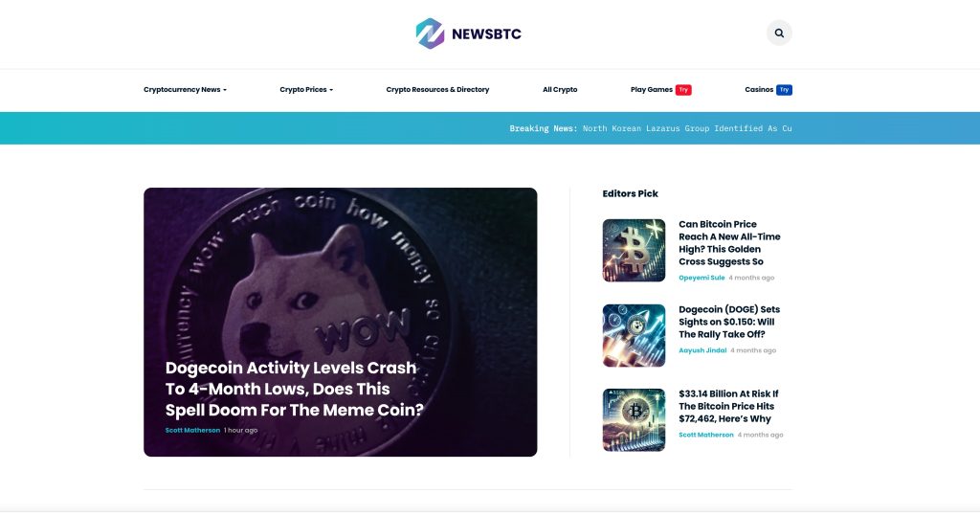Click the red Try badge beside Play Games
The width and height of the screenshot is (980, 516).
point(683,89)
